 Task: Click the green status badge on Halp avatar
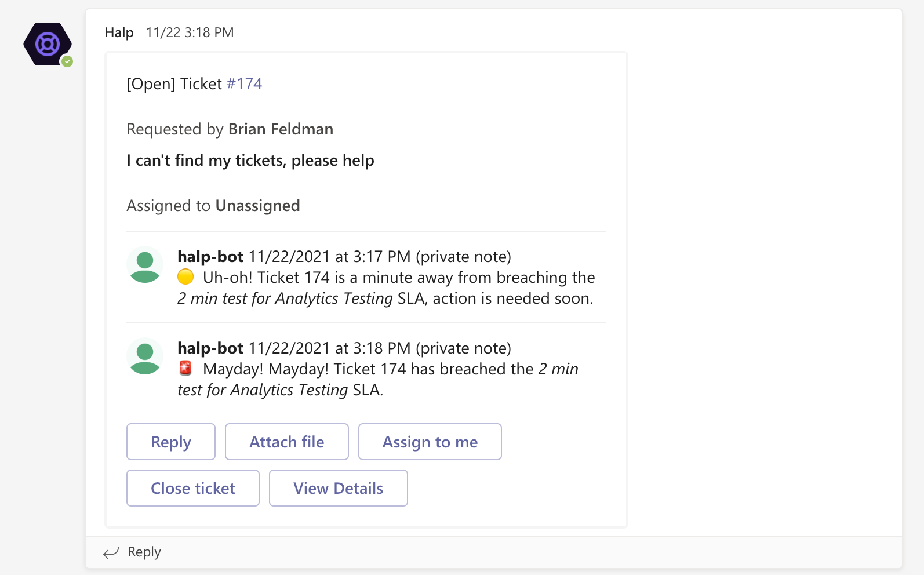coord(67,61)
